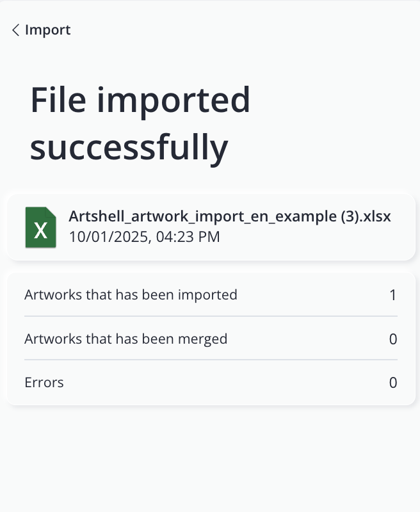This screenshot has width=420, height=512.
Task: Click the green Excel file icon
Action: pos(40,227)
